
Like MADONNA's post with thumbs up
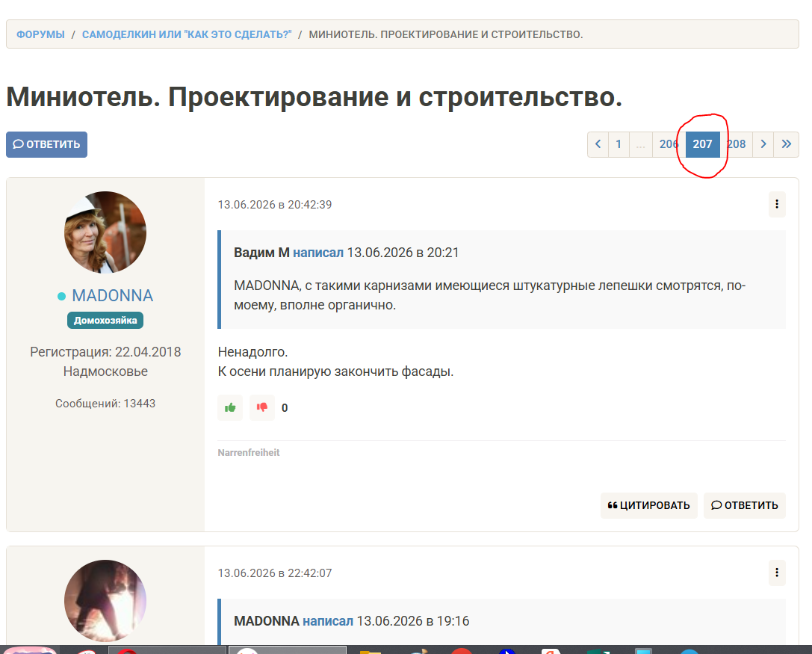coord(230,408)
